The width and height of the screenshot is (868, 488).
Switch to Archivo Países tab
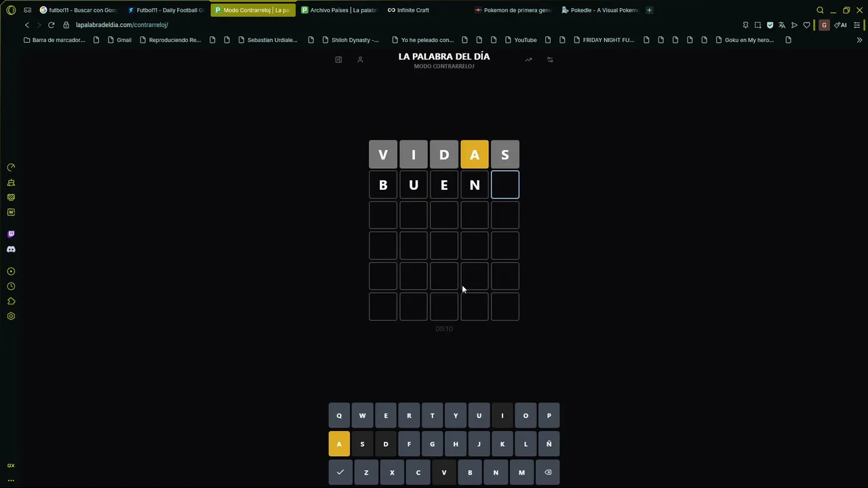coord(339,10)
